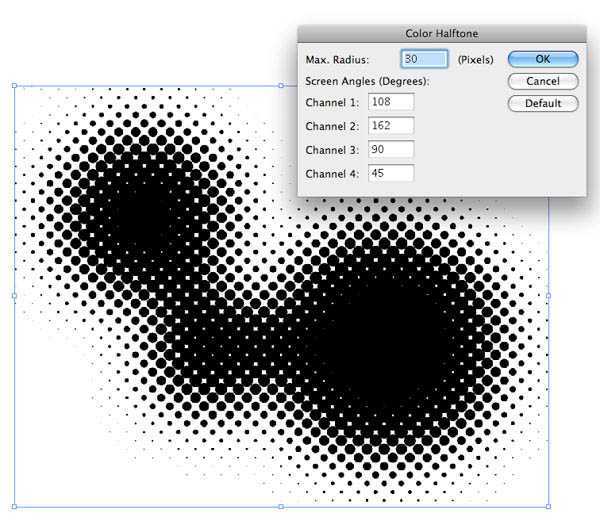Screen dimensions: 600x521
Task: Edit the Channel 1 angle field
Action: point(391,102)
